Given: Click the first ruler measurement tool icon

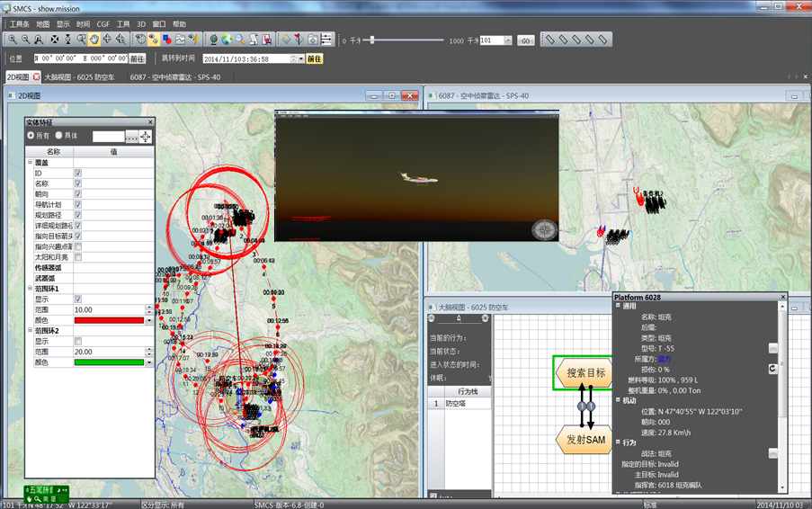Looking at the screenshot, I should pyautogui.click(x=550, y=40).
